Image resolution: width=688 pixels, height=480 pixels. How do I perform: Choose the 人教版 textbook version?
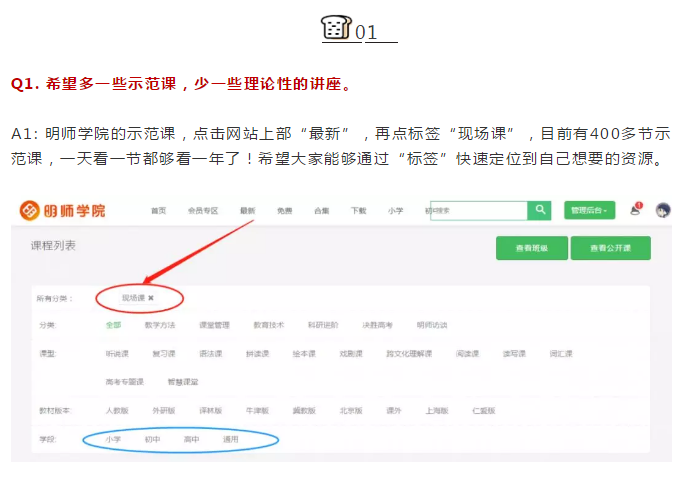pyautogui.click(x=117, y=411)
